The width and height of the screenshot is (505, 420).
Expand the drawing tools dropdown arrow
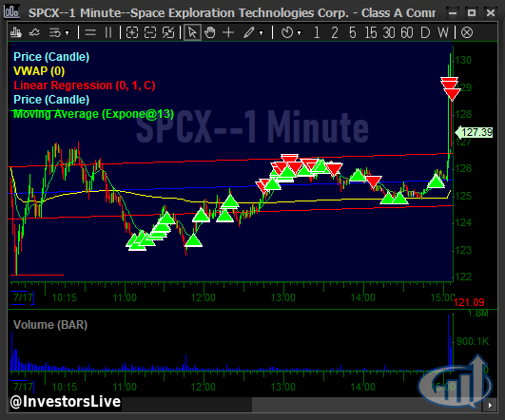click(261, 33)
